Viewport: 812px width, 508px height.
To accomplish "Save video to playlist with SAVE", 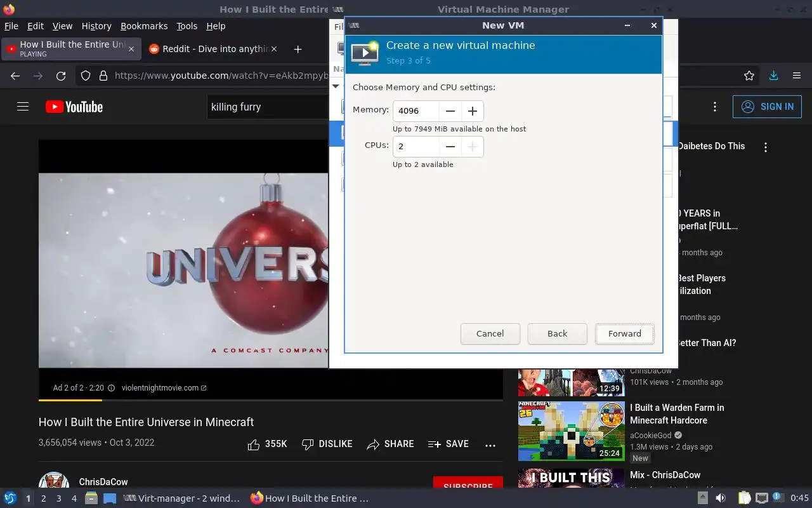I will (x=449, y=444).
